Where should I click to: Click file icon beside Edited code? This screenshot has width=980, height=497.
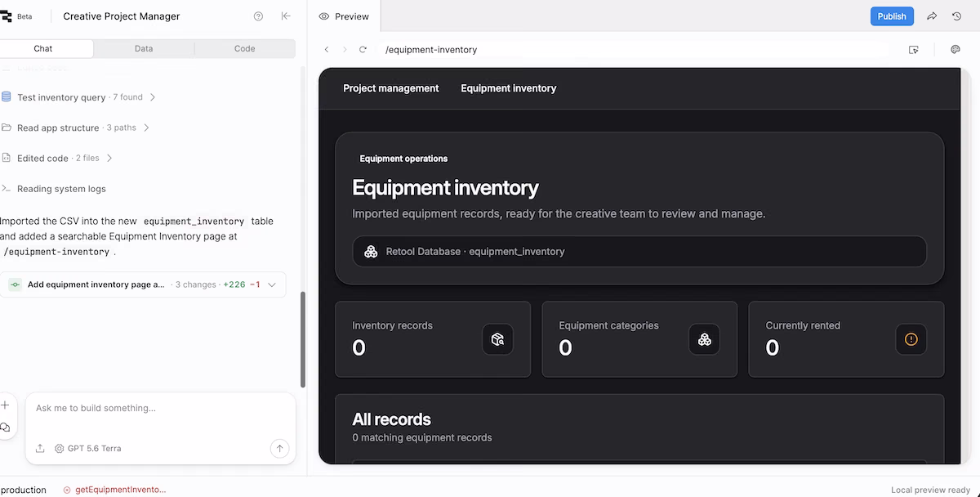[x=7, y=158]
